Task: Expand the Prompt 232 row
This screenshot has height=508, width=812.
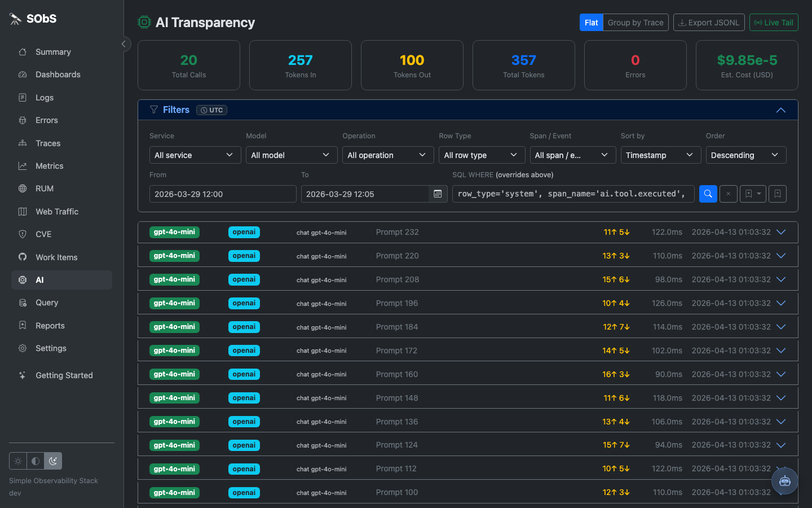Action: pos(781,232)
